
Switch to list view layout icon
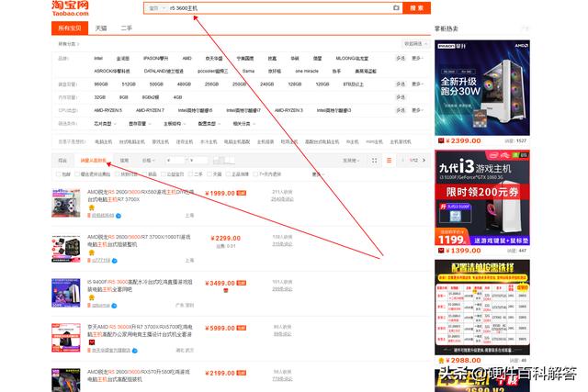click(x=389, y=161)
